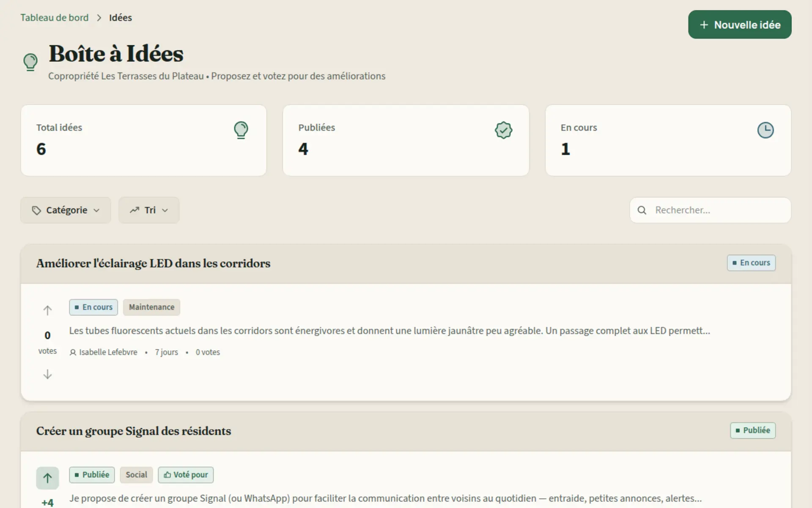812x508 pixels.
Task: Toggle upvote on Signal group idea
Action: (x=47, y=478)
